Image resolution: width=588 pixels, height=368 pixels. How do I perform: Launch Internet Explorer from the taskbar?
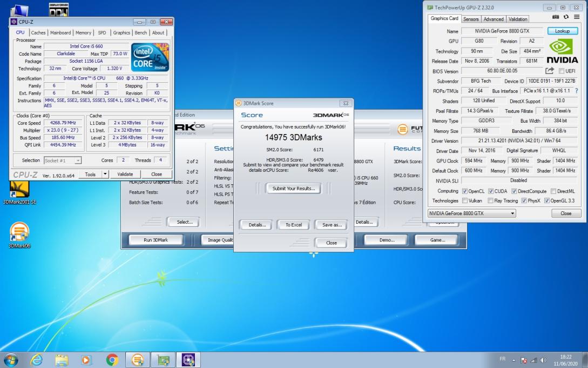(x=37, y=360)
